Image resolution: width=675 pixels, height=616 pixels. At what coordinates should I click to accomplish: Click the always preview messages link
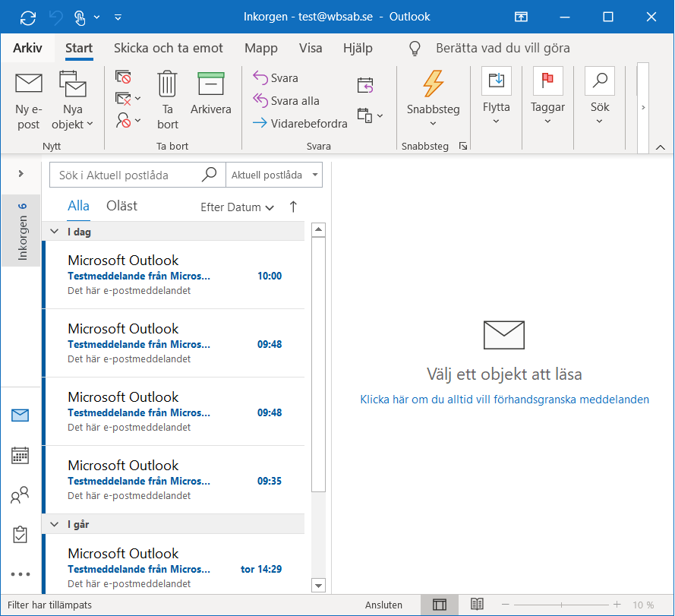click(x=504, y=400)
